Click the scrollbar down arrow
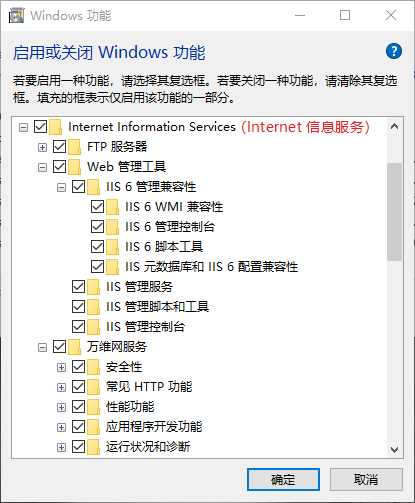 (x=395, y=450)
